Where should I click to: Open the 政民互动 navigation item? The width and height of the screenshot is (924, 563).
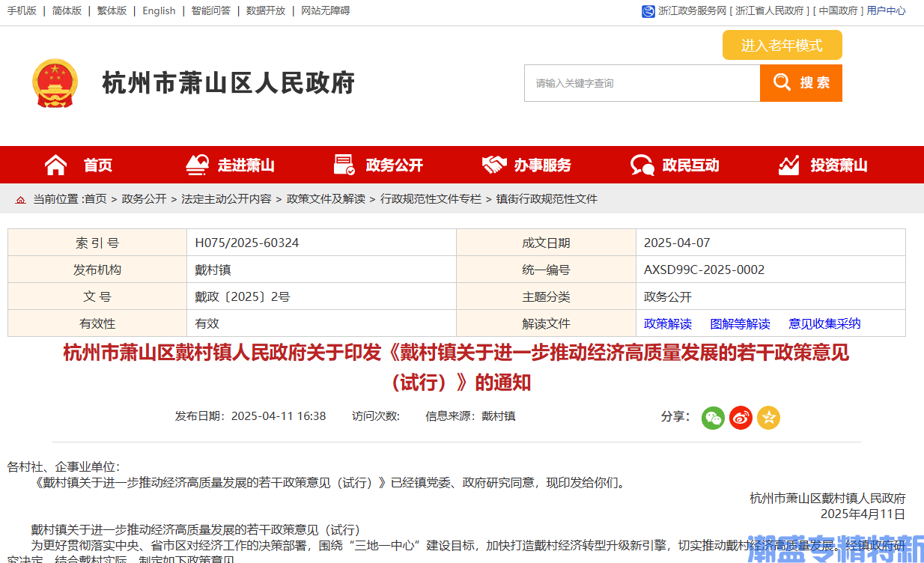(690, 165)
